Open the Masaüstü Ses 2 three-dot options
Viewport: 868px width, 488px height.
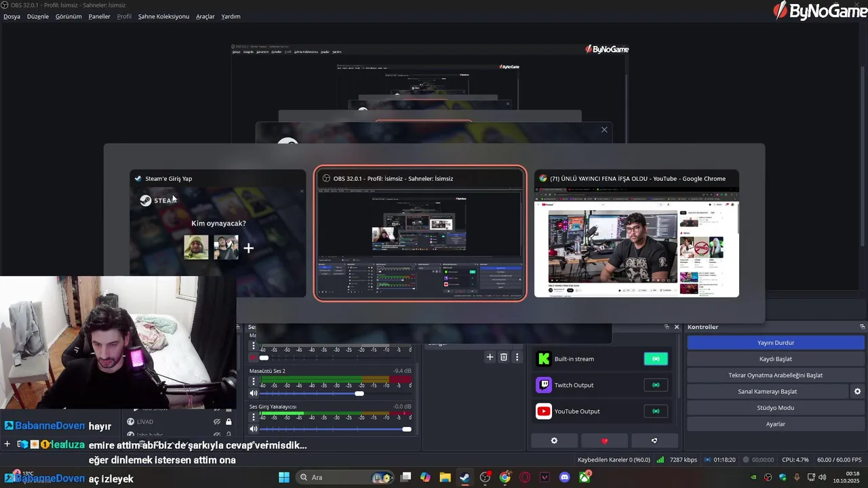click(x=254, y=382)
